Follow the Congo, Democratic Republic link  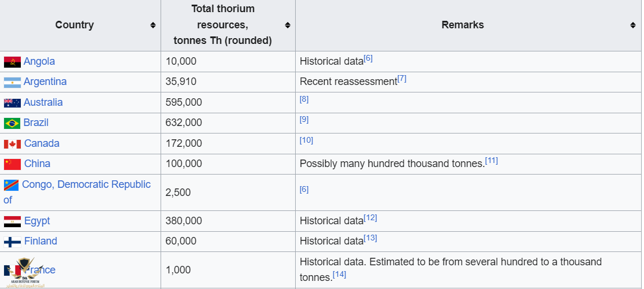pos(86,184)
